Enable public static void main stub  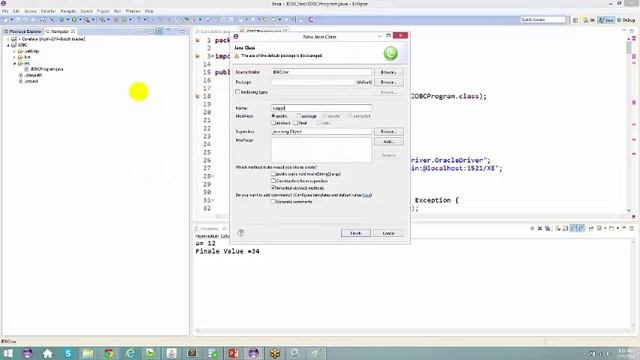click(x=273, y=174)
